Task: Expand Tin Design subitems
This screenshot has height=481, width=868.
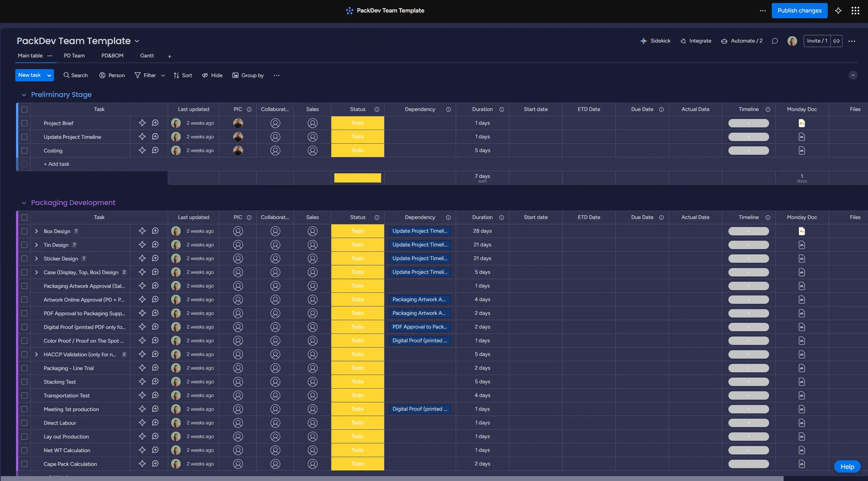Action: [36, 245]
